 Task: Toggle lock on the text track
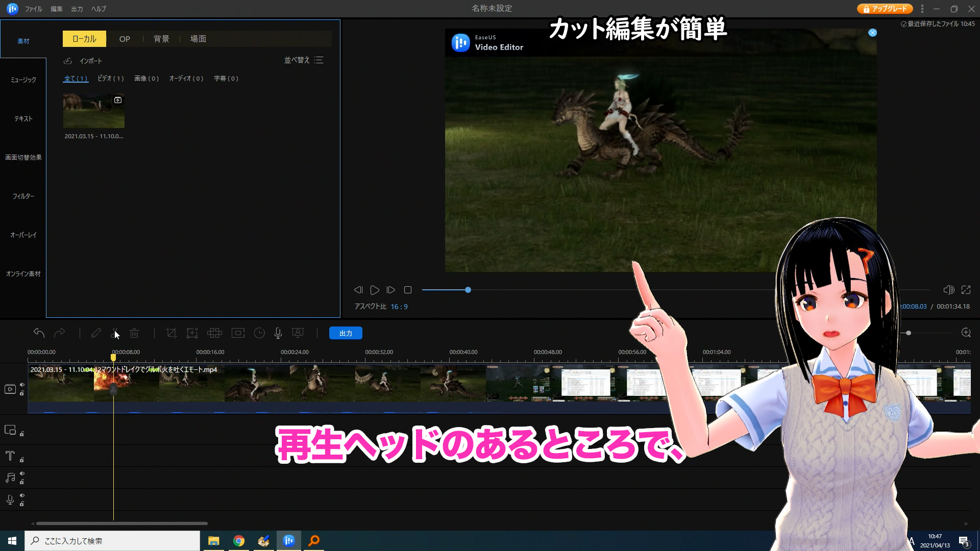pyautogui.click(x=22, y=460)
